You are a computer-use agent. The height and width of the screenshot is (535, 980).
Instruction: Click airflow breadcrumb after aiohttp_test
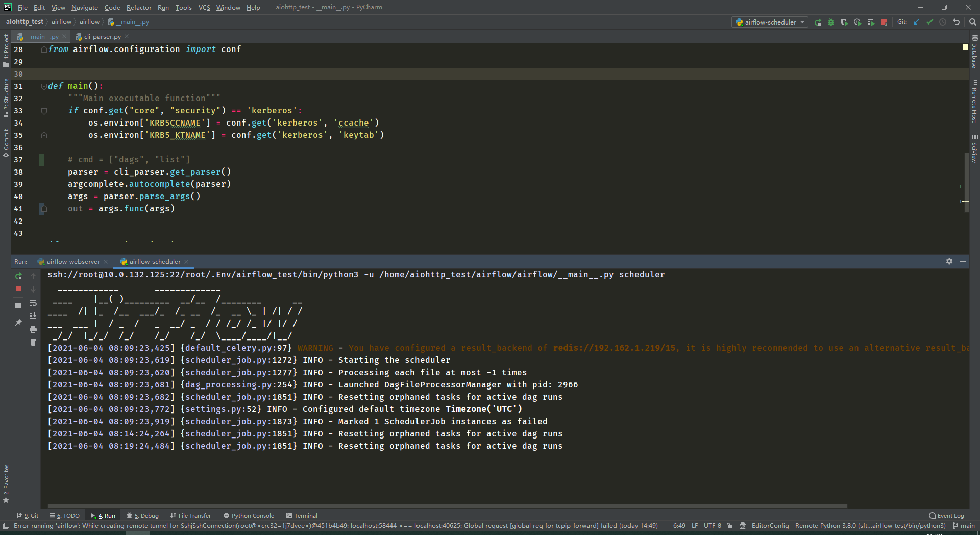[x=61, y=22]
